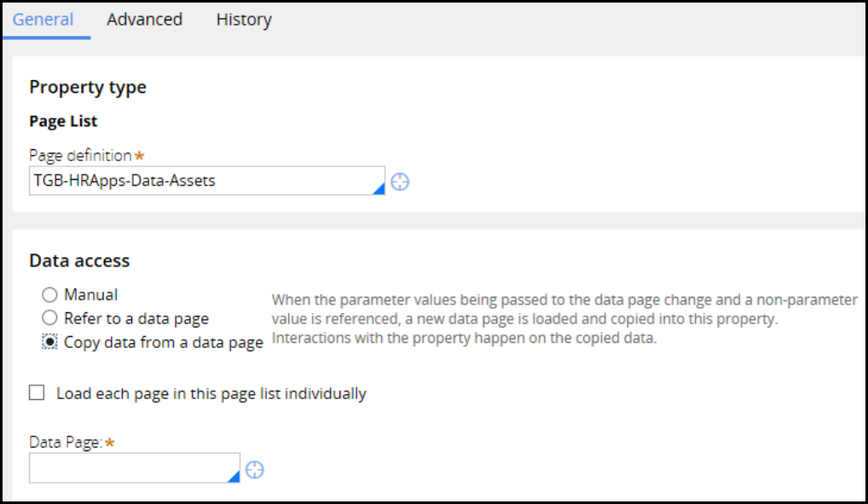This screenshot has height=504, width=868.
Task: Enable Load each page individually checkbox
Action: point(37,393)
